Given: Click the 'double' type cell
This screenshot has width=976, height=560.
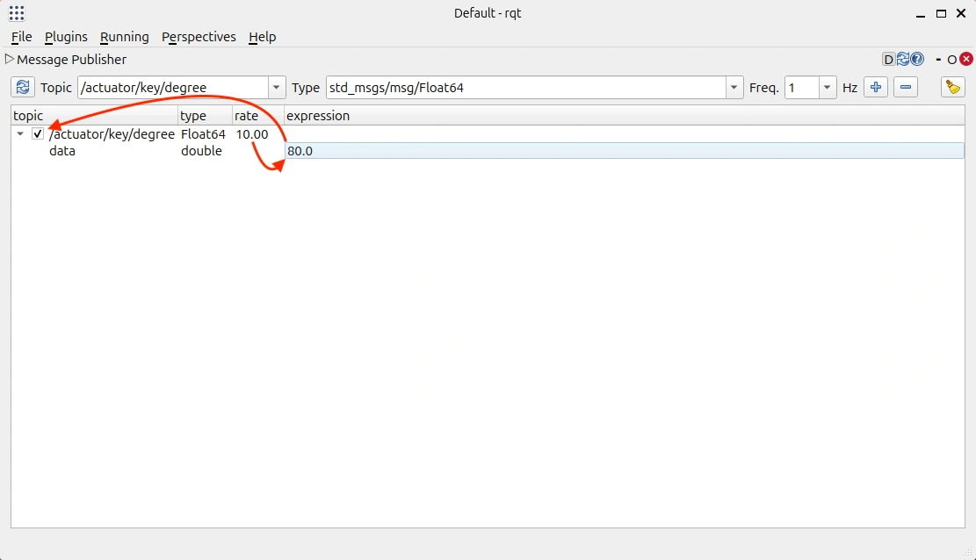Looking at the screenshot, I should [202, 151].
